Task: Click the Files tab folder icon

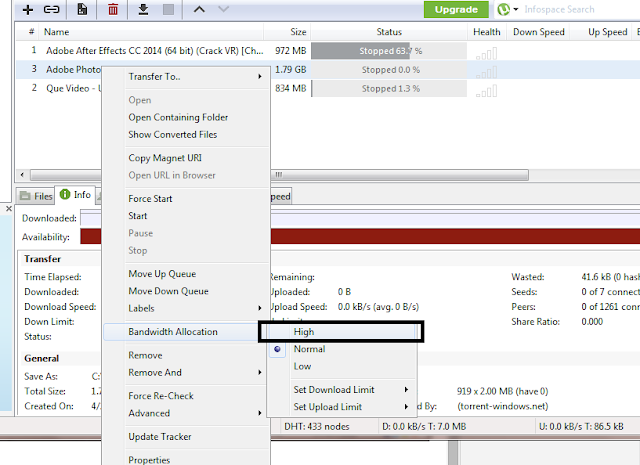Action: click(25, 196)
